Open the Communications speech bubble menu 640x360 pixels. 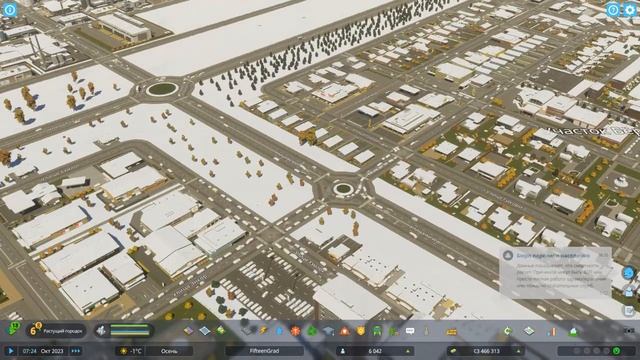pyautogui.click(x=410, y=331)
